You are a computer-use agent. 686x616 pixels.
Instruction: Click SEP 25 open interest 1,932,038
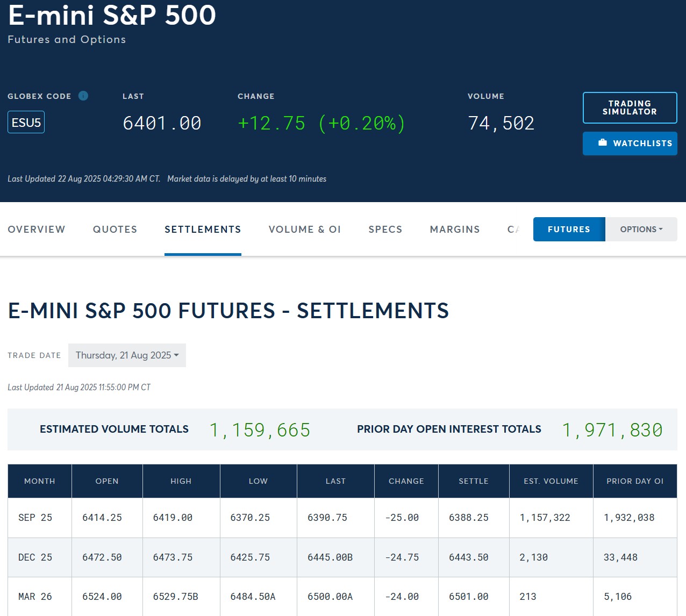tap(629, 518)
